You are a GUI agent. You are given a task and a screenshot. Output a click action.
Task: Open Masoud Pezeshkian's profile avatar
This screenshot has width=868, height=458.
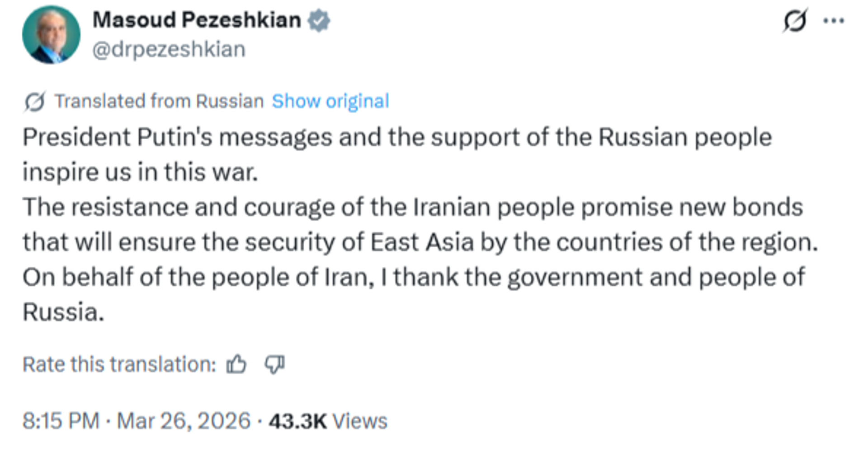coord(51,35)
